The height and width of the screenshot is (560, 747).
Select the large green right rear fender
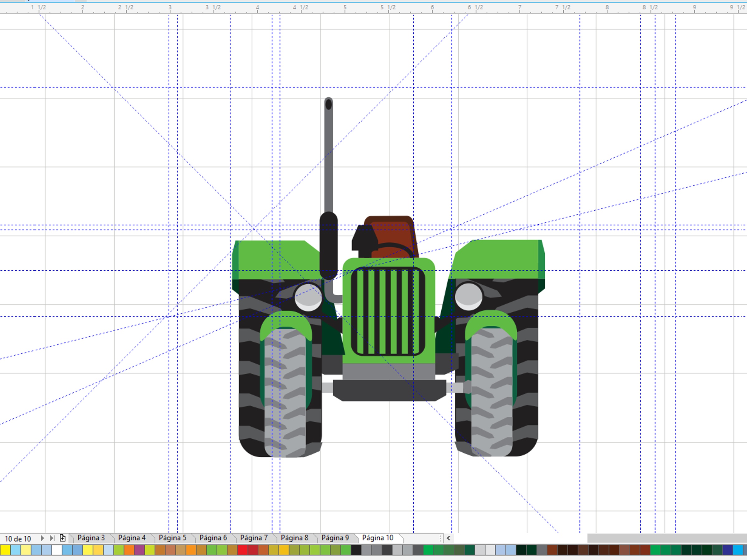[x=496, y=259]
